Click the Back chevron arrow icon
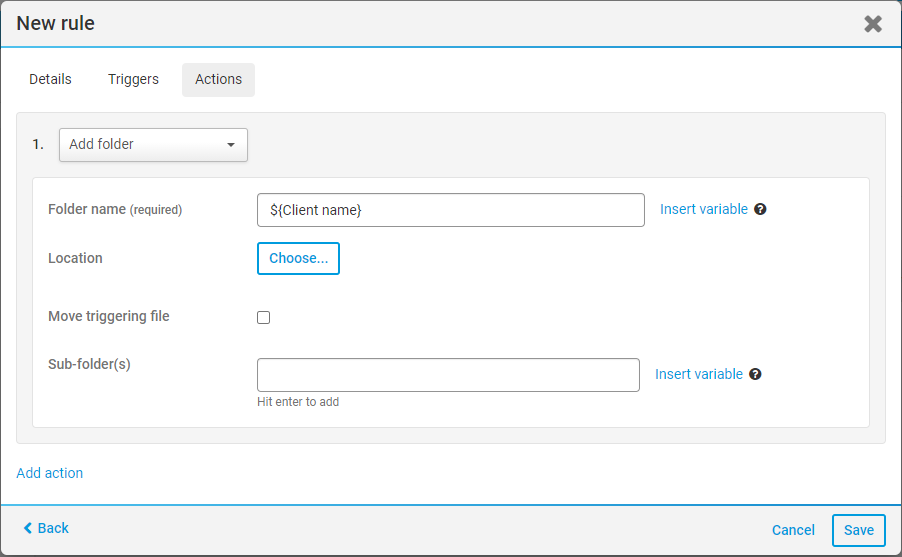 [x=27, y=528]
